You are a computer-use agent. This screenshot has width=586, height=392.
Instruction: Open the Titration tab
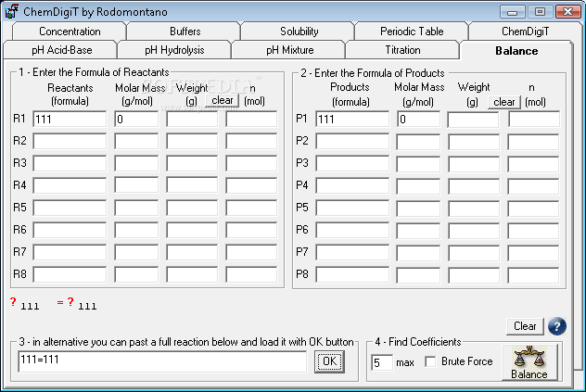pyautogui.click(x=402, y=50)
